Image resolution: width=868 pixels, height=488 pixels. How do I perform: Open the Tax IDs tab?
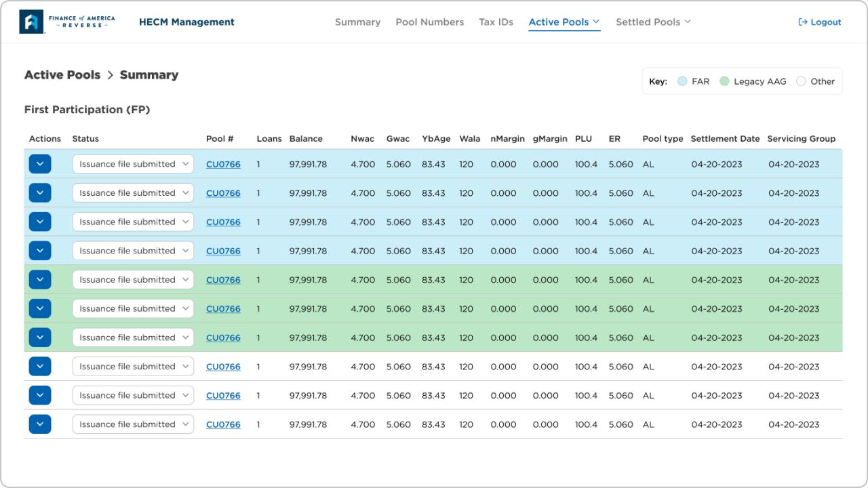pos(496,22)
